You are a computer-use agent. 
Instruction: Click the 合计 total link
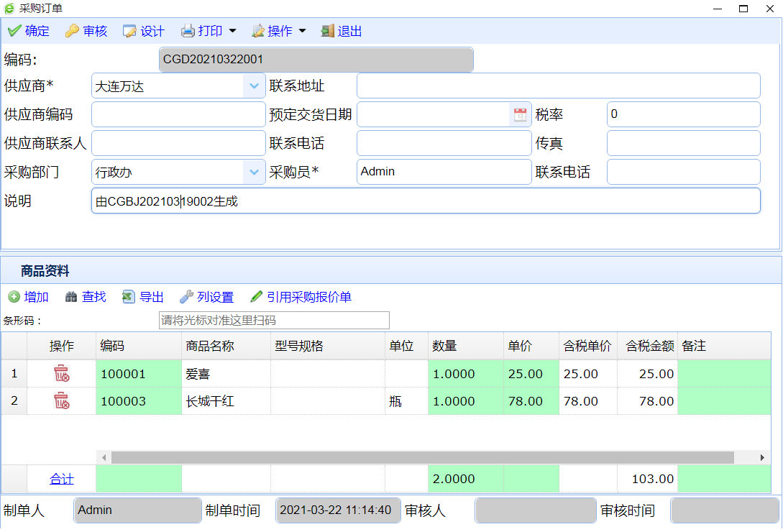coord(62,479)
